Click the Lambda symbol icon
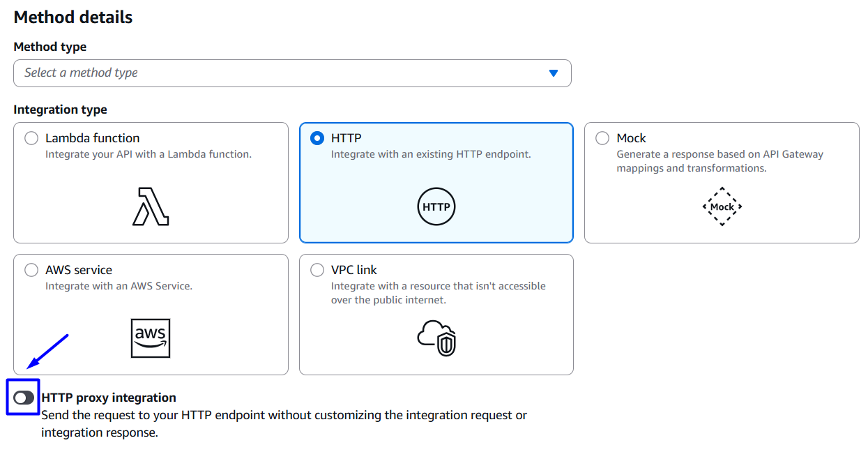The image size is (868, 452). coord(151,206)
